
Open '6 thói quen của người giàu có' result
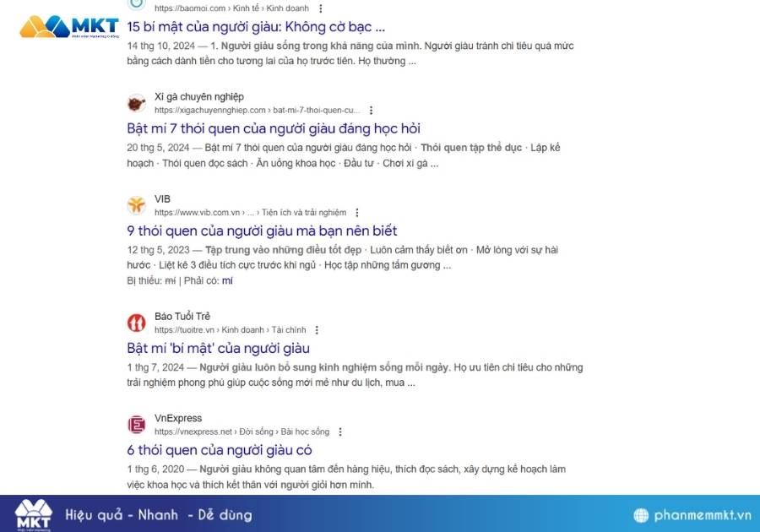tap(219, 450)
